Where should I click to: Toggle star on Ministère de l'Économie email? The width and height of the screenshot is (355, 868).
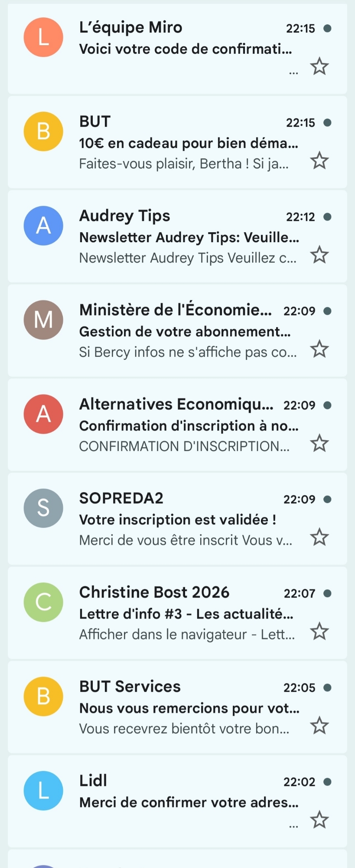pyautogui.click(x=319, y=349)
